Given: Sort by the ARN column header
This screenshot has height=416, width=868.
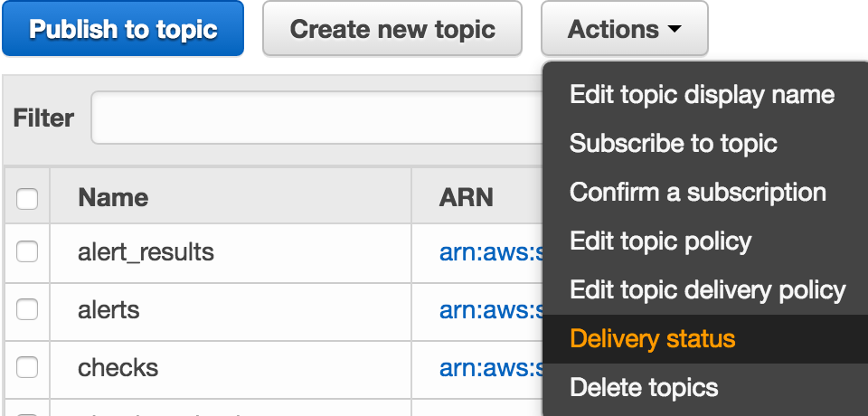Looking at the screenshot, I should pyautogui.click(x=467, y=197).
